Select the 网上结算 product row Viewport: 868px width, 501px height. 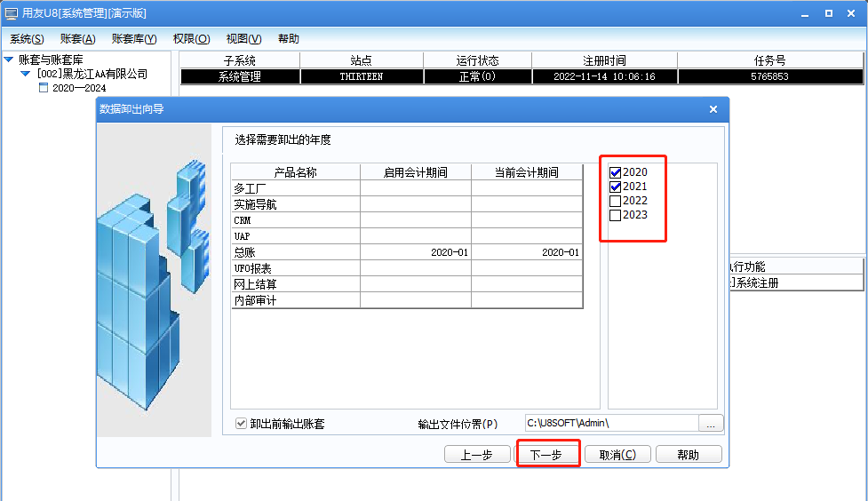[407, 284]
